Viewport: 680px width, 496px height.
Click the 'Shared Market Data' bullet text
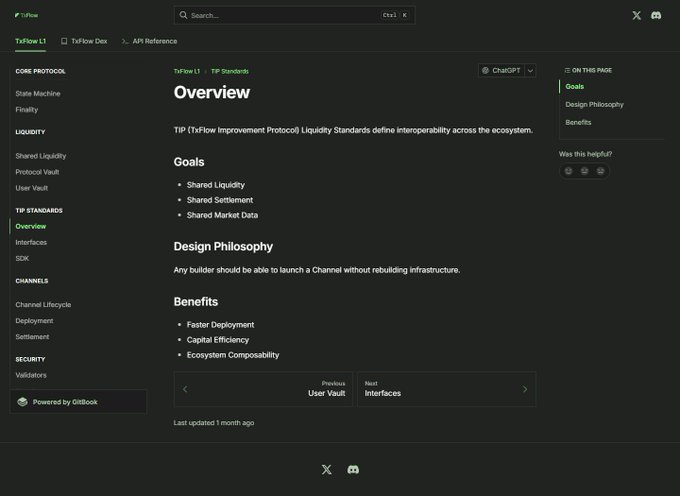pos(222,215)
